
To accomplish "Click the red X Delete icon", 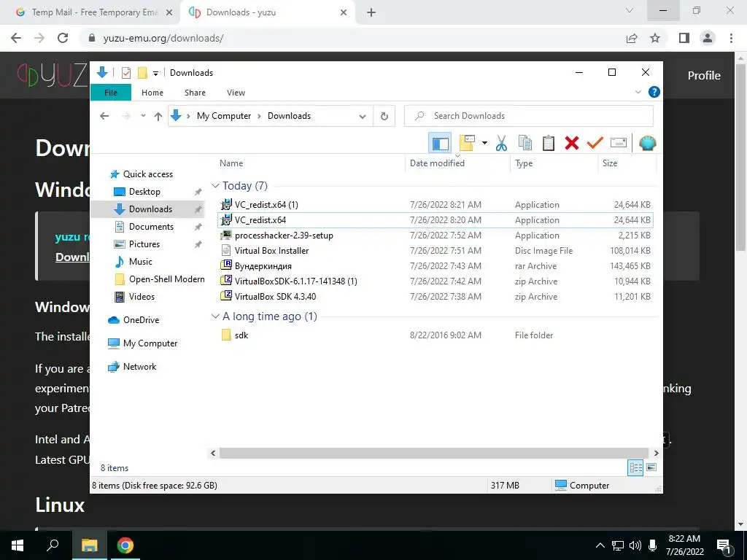I will (572, 143).
